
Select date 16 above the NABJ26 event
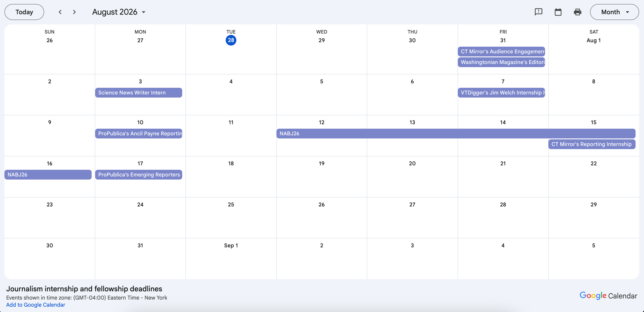coord(49,163)
